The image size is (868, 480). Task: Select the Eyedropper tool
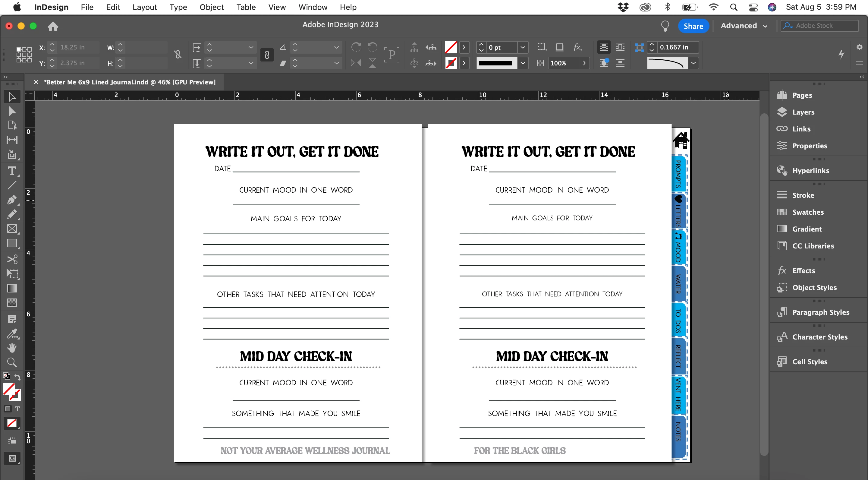[x=12, y=334]
